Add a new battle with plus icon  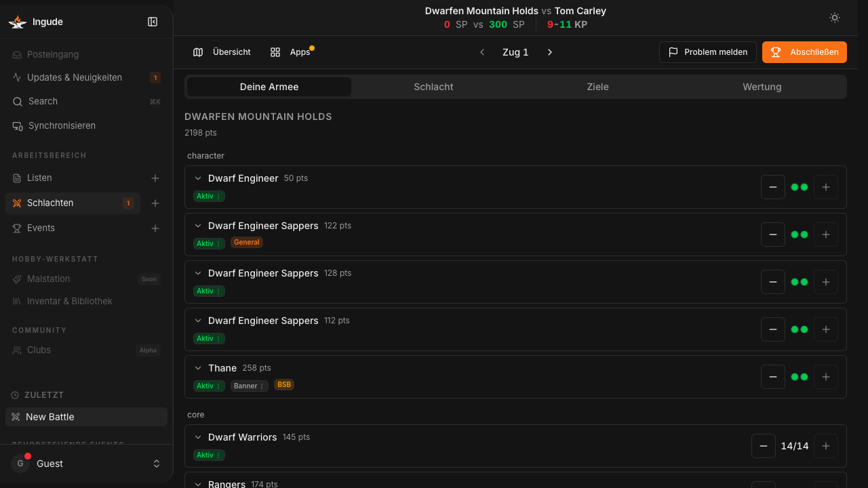pyautogui.click(x=155, y=203)
